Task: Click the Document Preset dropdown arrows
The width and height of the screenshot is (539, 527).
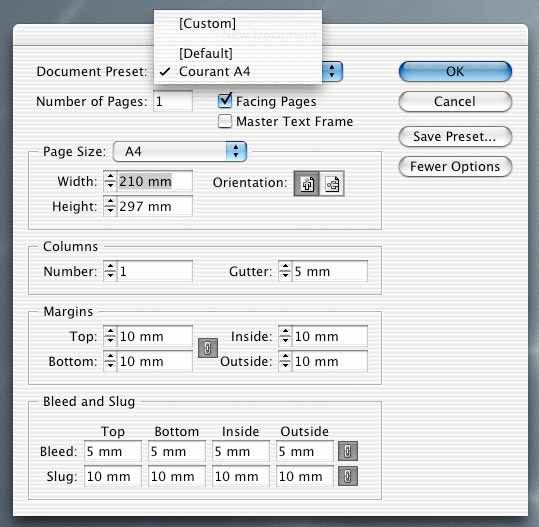Action: pyautogui.click(x=332, y=72)
